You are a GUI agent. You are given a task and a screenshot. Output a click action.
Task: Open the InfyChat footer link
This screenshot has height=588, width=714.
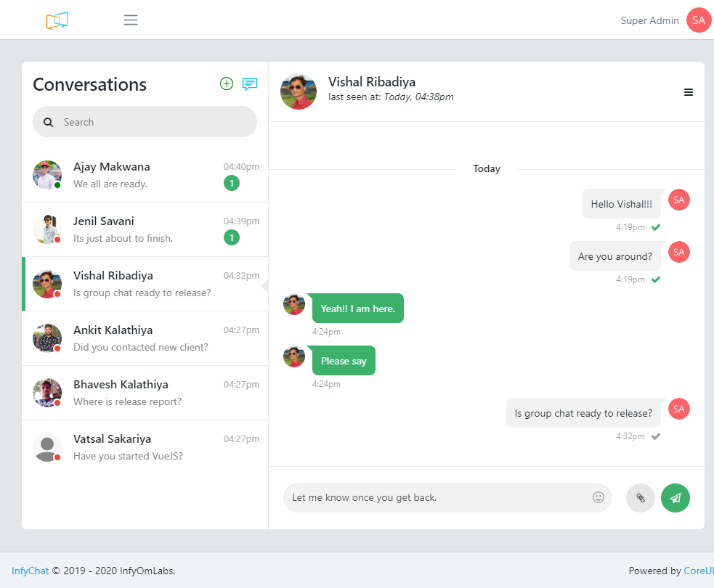click(x=28, y=571)
